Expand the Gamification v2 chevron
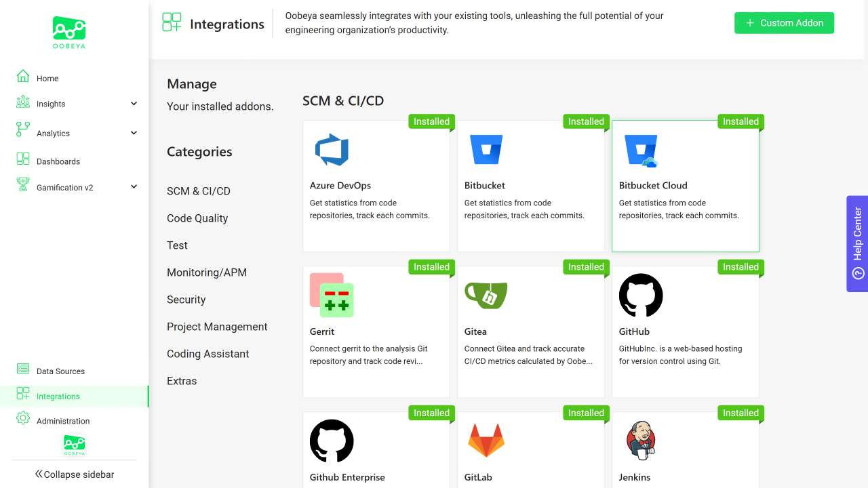The width and height of the screenshot is (868, 488). click(134, 187)
